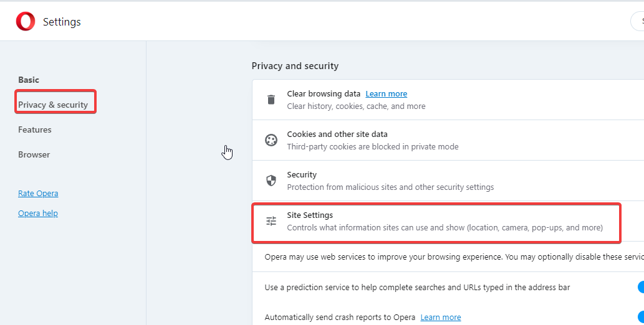The width and height of the screenshot is (644, 325).
Task: Open the Browser sidebar section
Action: point(34,154)
